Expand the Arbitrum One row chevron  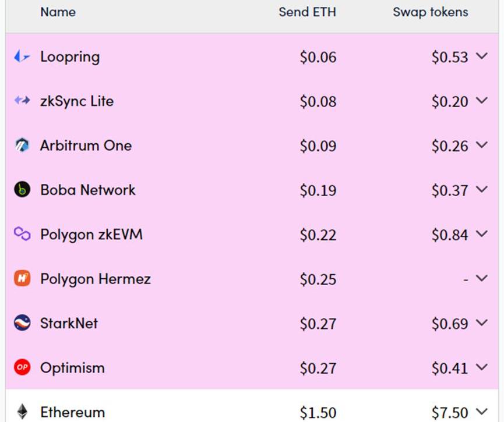pos(481,146)
